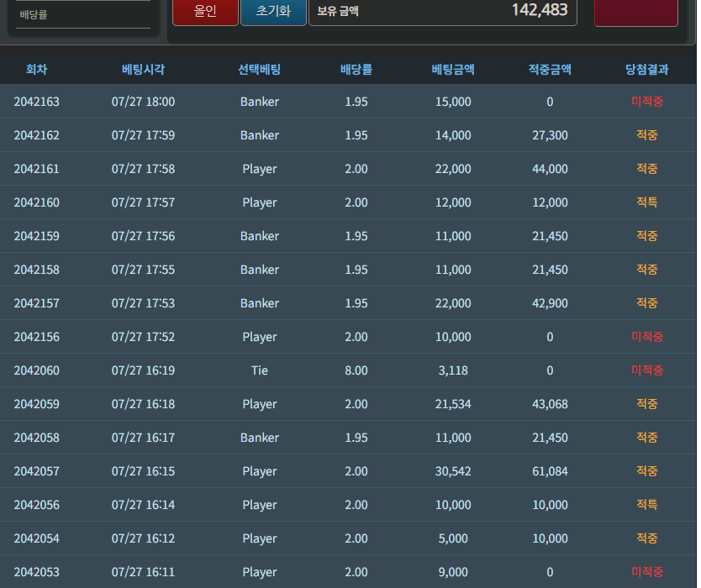Click the 9,000 bet amount
The height and width of the screenshot is (588, 701).
pyautogui.click(x=453, y=572)
